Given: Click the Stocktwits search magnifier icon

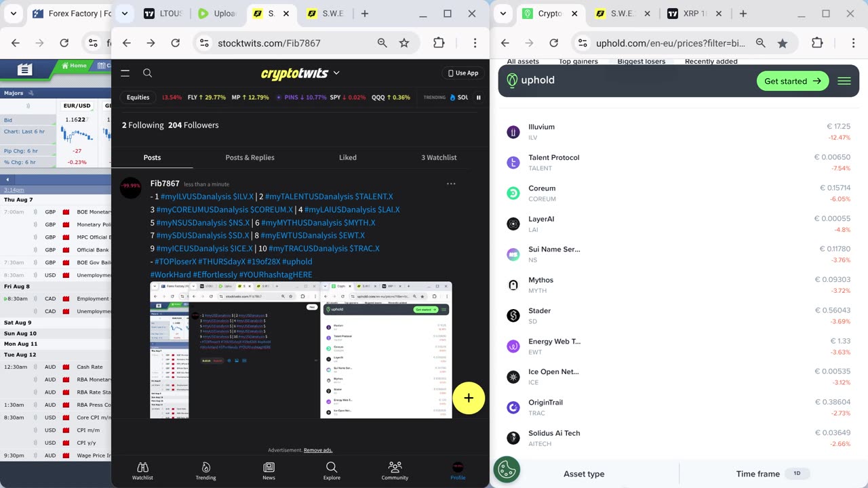Looking at the screenshot, I should (147, 73).
